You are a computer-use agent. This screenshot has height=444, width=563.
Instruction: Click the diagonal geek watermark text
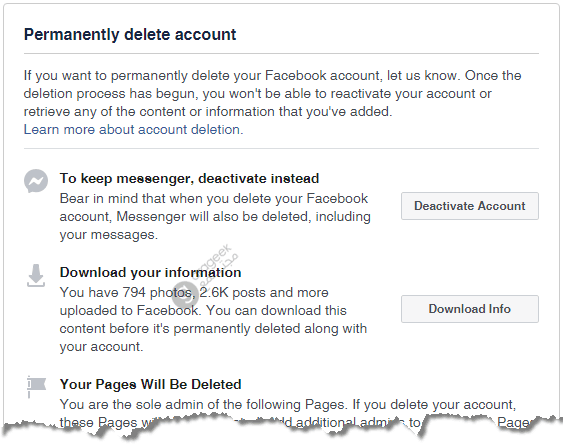[215, 265]
